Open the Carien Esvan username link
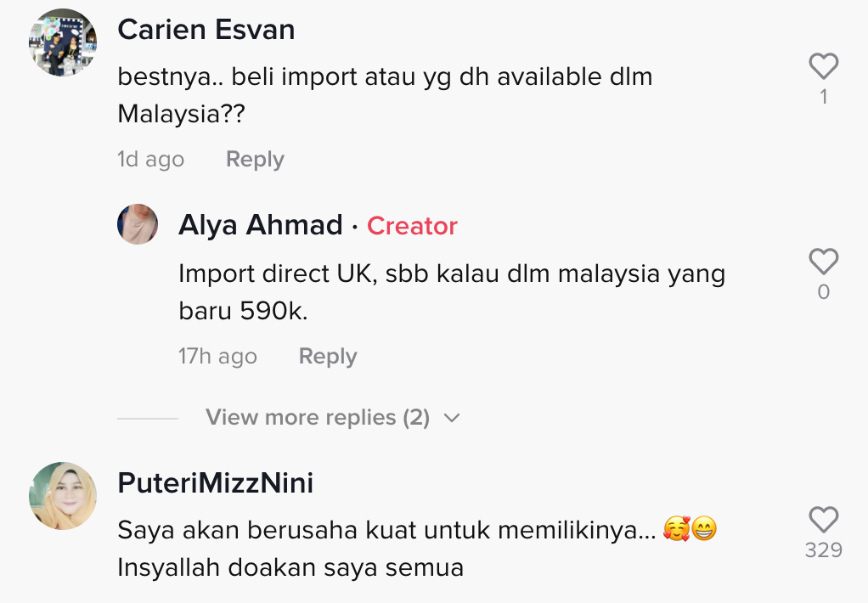Screen dimensions: 868x603 coord(206,30)
